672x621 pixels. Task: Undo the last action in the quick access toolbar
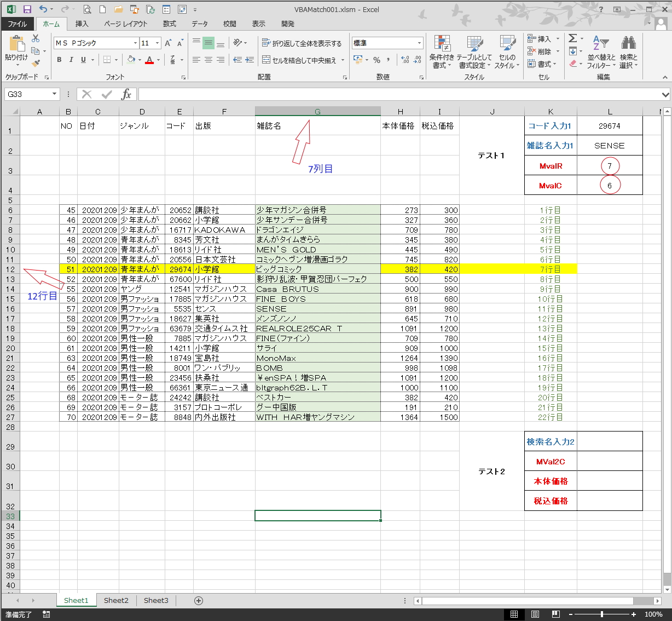tap(43, 9)
